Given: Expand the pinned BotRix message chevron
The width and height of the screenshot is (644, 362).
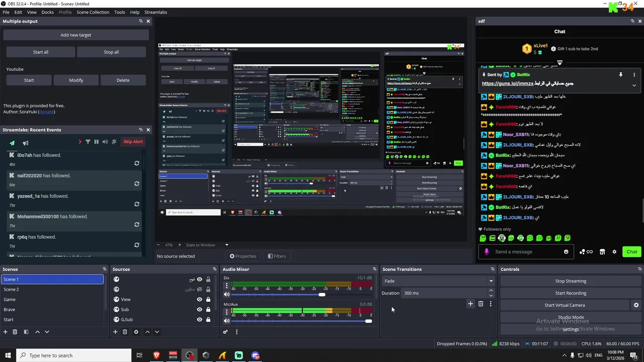Looking at the screenshot, I should 634,85.
